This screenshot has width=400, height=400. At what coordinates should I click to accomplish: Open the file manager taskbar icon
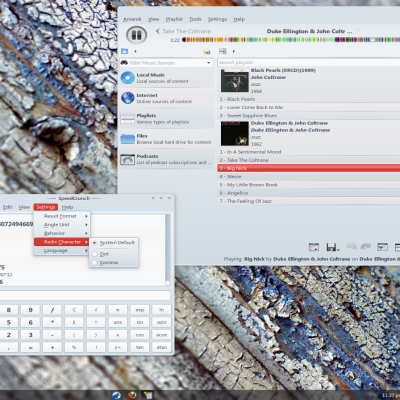pos(148,395)
